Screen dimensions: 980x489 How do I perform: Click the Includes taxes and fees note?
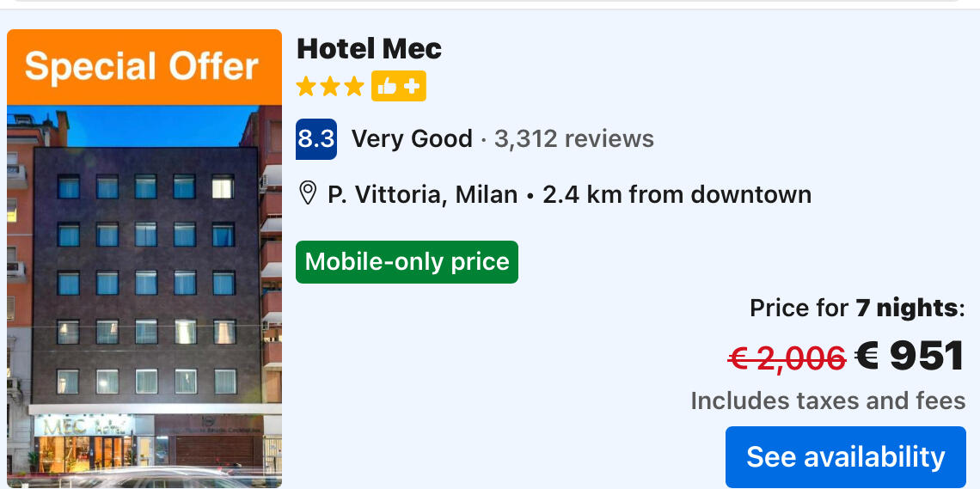click(x=828, y=400)
